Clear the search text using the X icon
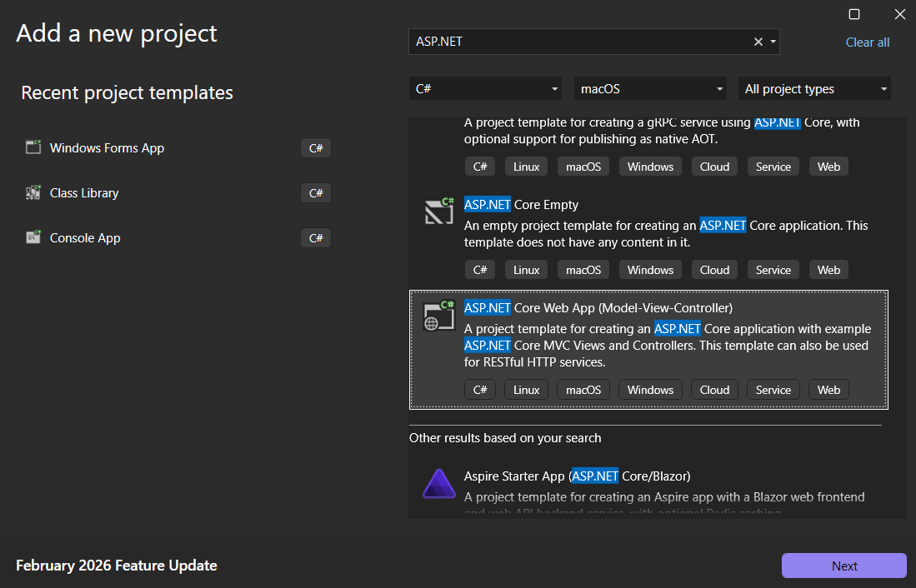Image resolution: width=916 pixels, height=588 pixels. 758,41
